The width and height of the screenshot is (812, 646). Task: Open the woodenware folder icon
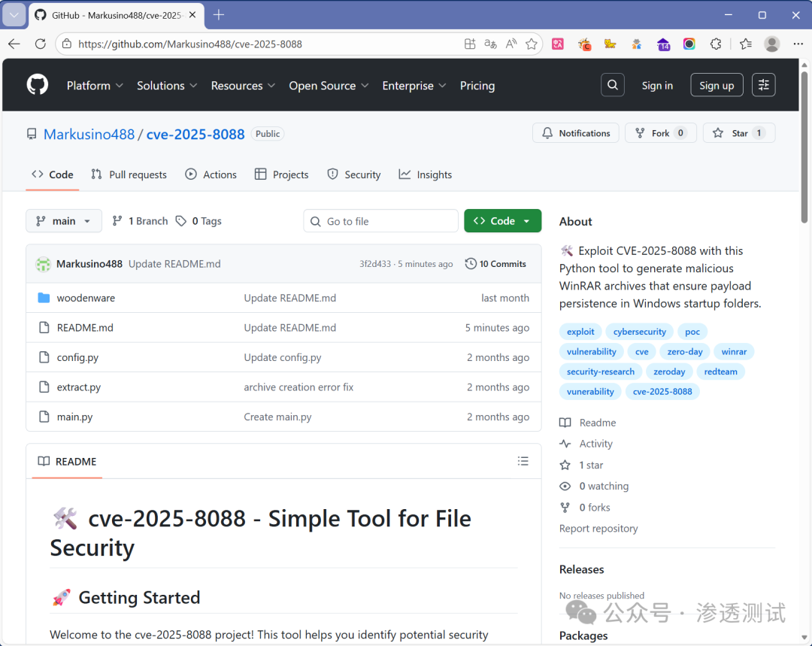click(x=44, y=297)
